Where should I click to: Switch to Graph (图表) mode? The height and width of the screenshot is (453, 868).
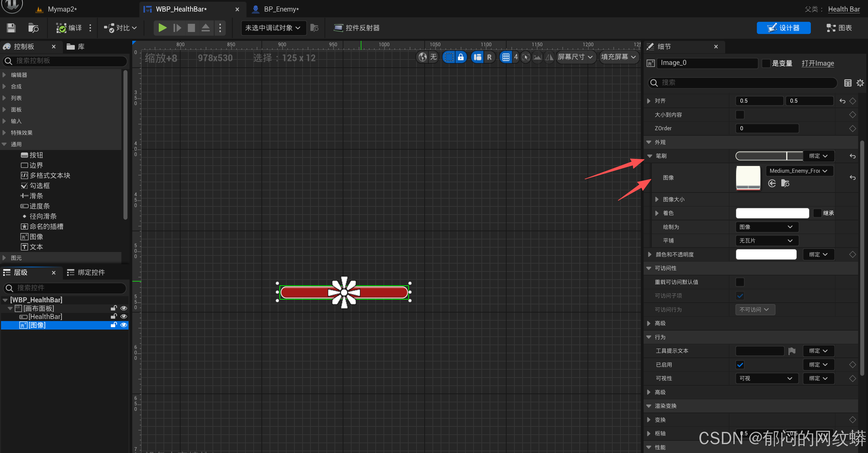coord(839,28)
